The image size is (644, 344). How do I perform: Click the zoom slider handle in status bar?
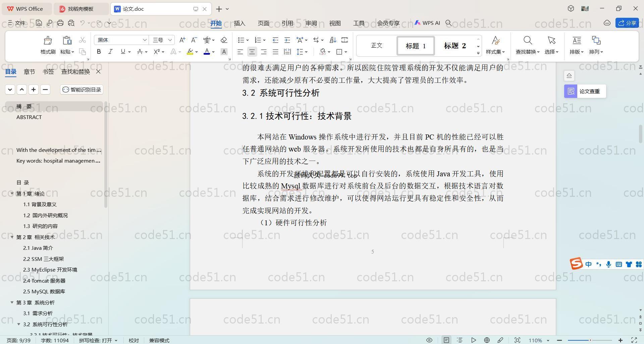(590, 340)
